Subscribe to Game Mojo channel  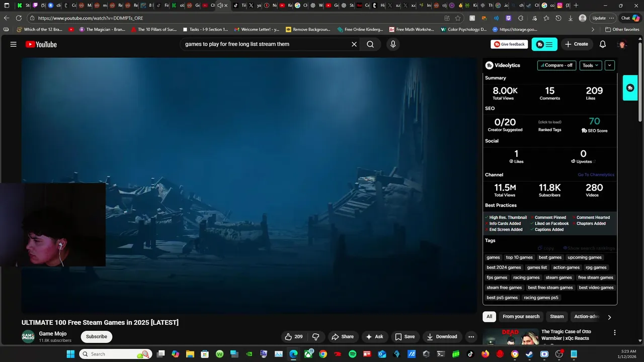[97, 337]
